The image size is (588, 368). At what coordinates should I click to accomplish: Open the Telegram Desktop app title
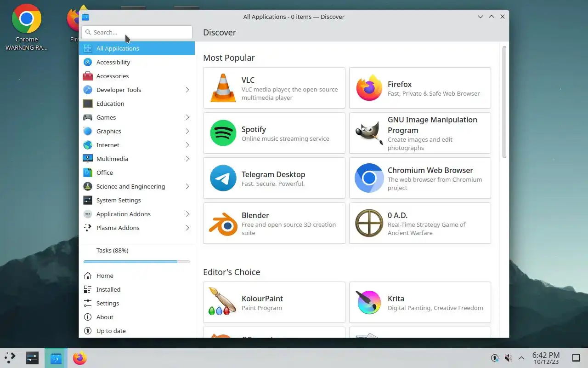point(273,174)
